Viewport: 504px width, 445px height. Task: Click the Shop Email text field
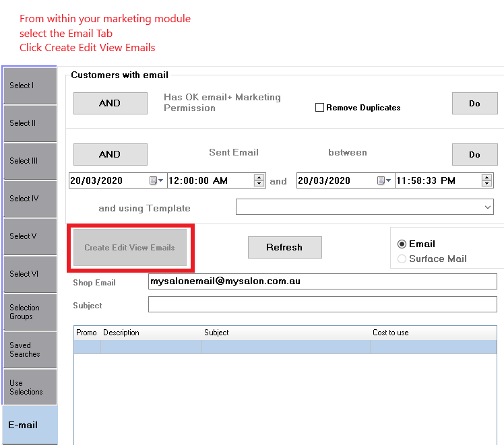(x=322, y=281)
